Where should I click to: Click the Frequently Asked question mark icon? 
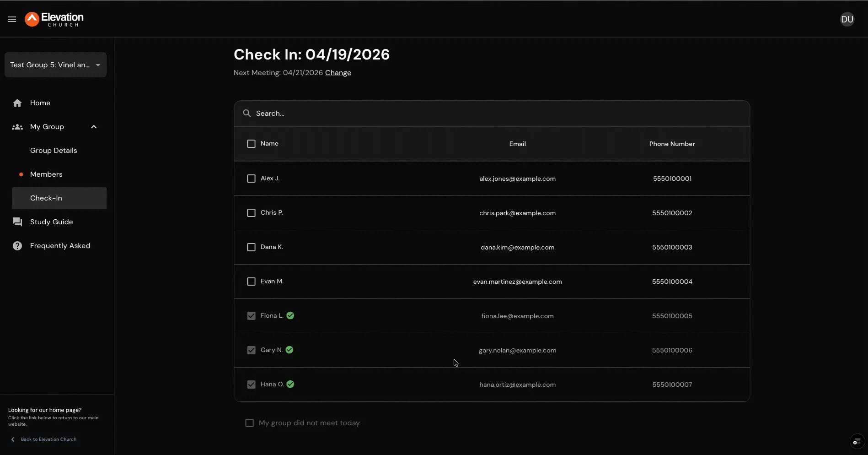click(17, 246)
